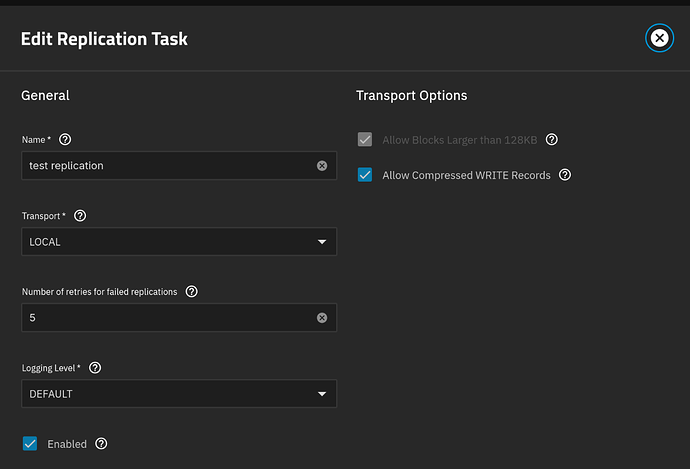Click the 'Logging Level' label text
Viewport: 690px width, 469px height.
(48, 368)
